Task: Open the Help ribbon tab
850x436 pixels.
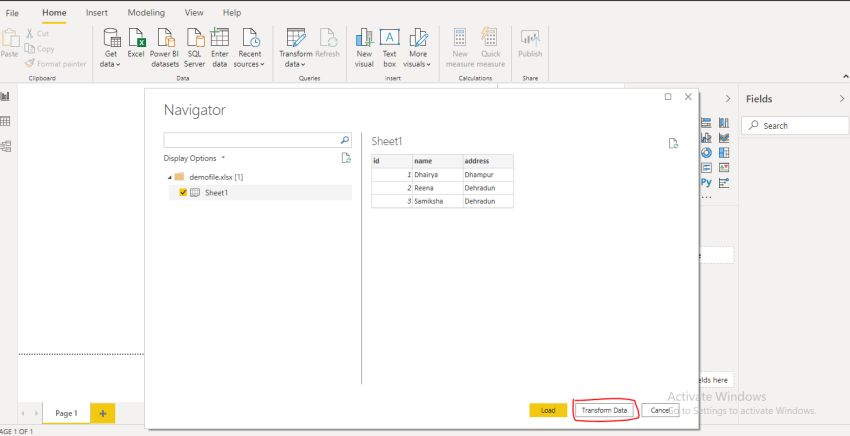Action: pyautogui.click(x=231, y=12)
